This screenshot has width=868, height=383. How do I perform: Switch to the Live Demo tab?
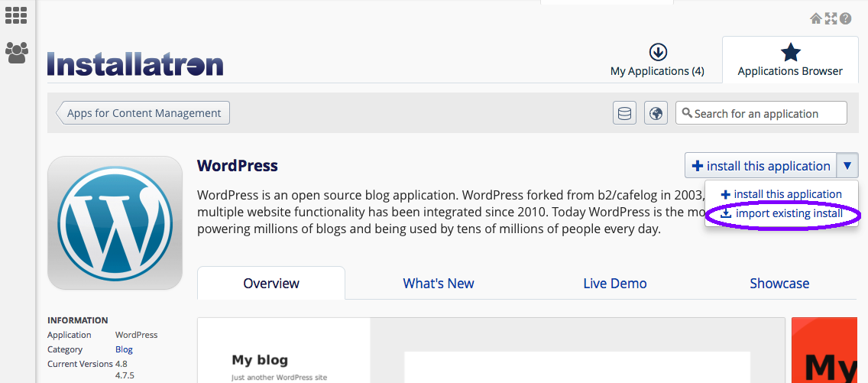615,284
